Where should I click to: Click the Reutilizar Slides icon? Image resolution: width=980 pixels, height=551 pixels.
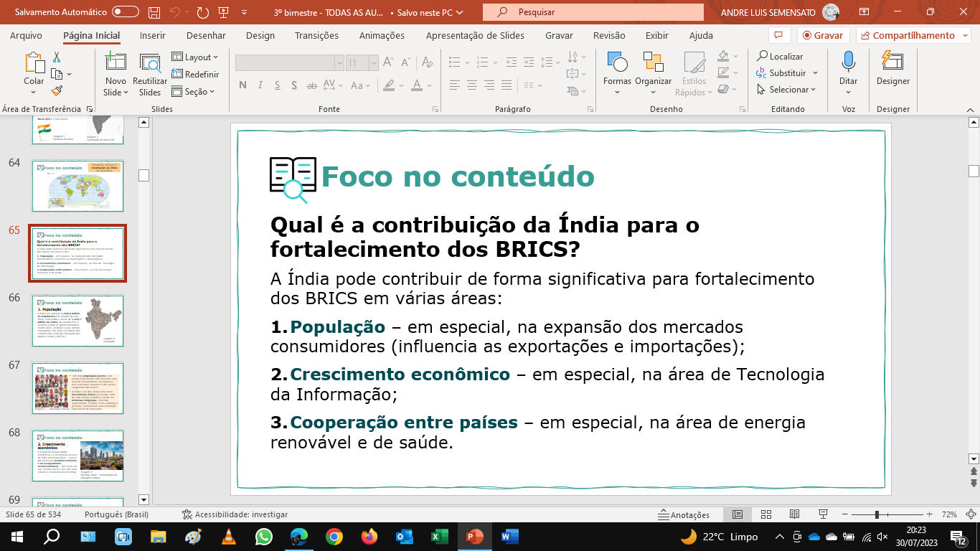coord(150,64)
